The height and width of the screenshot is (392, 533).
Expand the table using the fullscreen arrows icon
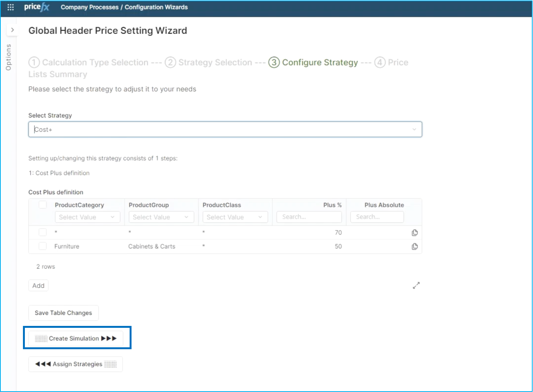416,285
